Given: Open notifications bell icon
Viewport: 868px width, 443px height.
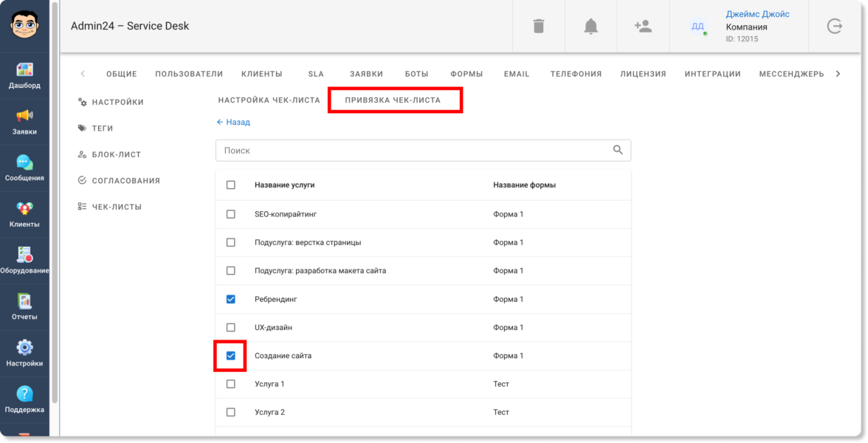Looking at the screenshot, I should tap(590, 27).
